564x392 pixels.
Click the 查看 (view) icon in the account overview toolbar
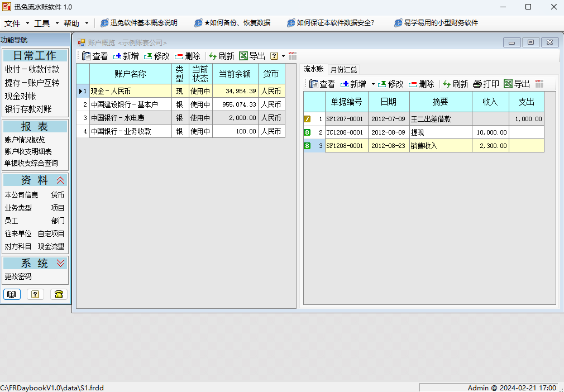point(87,56)
